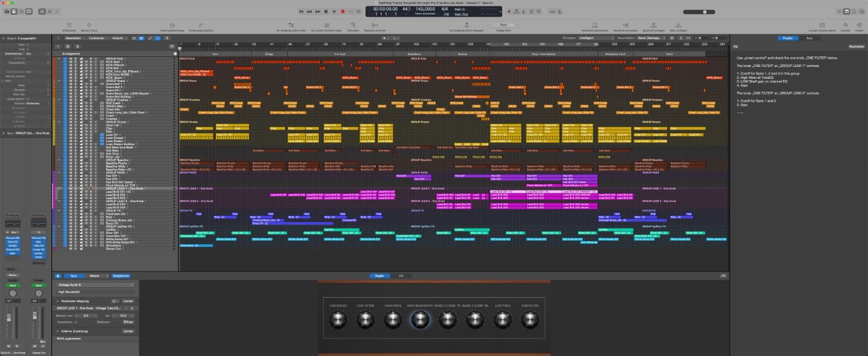Open the Loop Browser icon
This screenshot has width=868, height=356.
(854, 11)
